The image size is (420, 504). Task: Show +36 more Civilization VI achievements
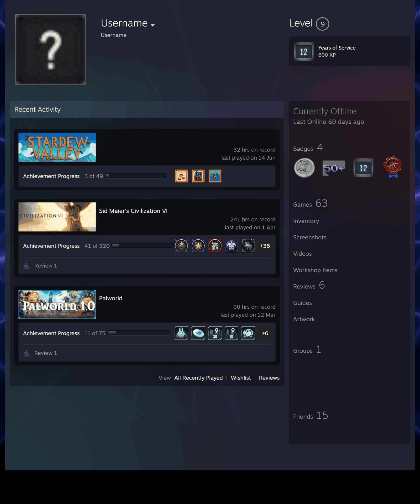point(265,246)
